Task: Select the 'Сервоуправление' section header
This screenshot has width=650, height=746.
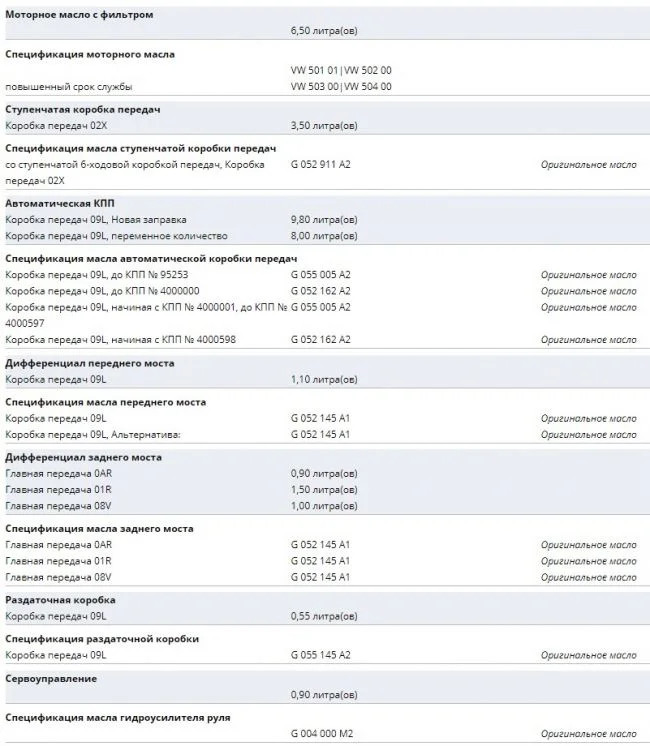Action: (51, 678)
